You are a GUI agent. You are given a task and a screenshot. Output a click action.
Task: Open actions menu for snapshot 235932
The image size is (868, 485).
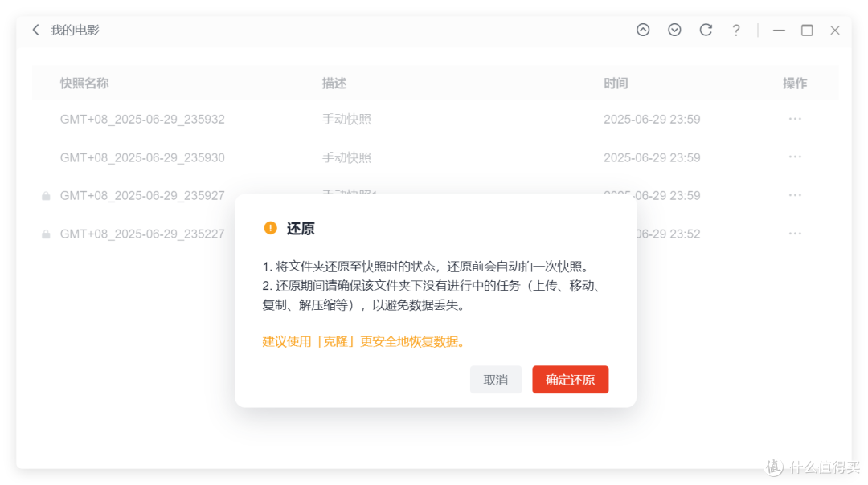click(795, 119)
